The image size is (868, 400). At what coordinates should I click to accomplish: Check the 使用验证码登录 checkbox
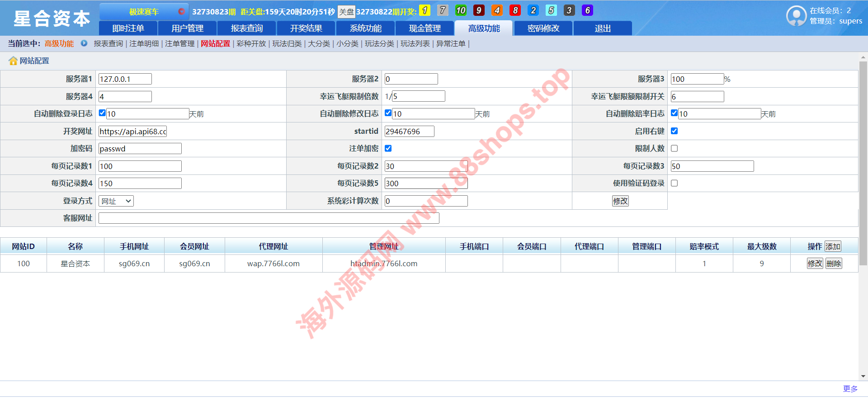pos(674,184)
